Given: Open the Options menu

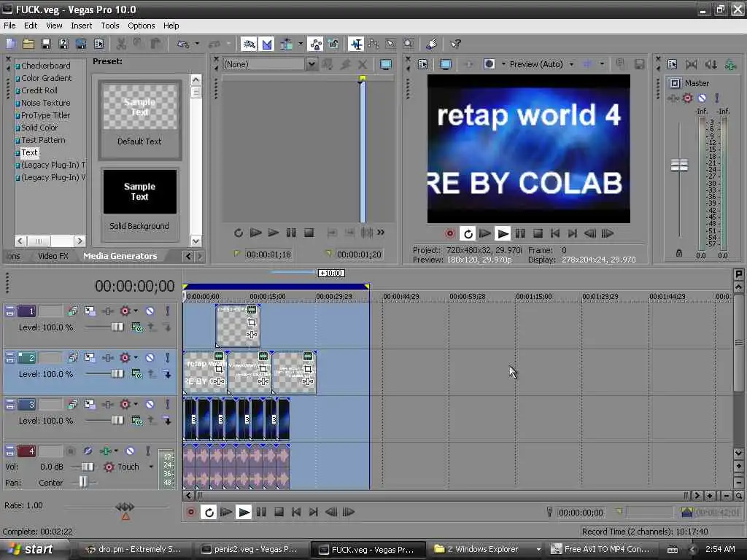Looking at the screenshot, I should 141,26.
